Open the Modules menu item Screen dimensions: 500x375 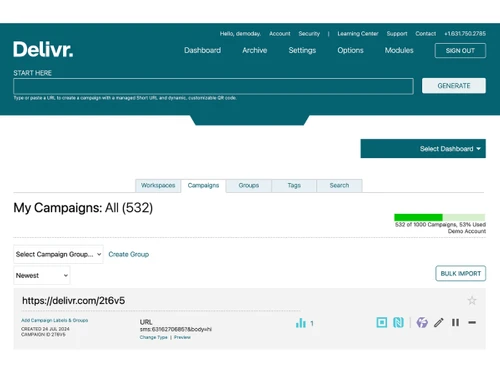pyautogui.click(x=399, y=50)
